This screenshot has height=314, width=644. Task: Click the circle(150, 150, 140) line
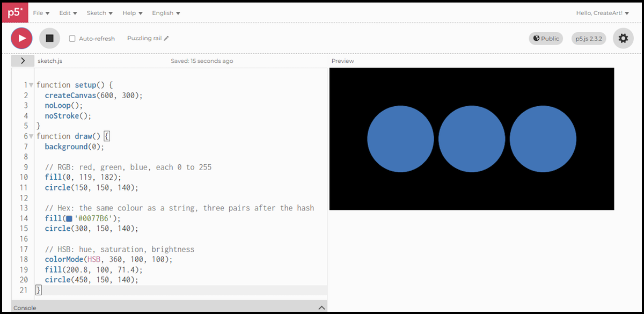(x=92, y=188)
